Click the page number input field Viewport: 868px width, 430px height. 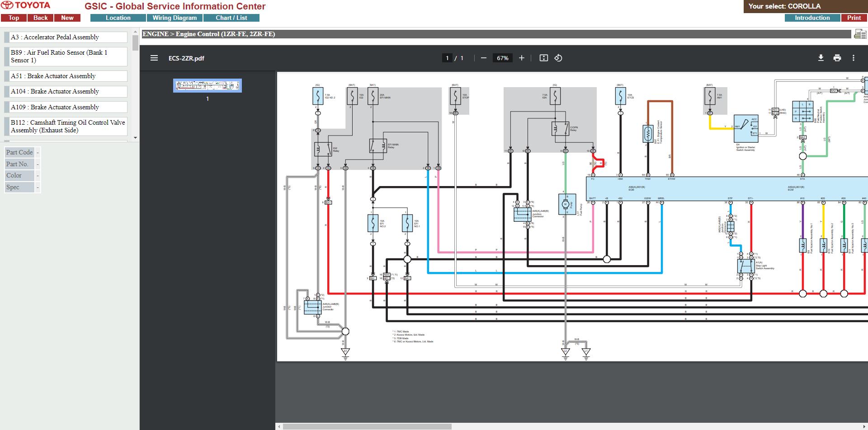point(447,58)
